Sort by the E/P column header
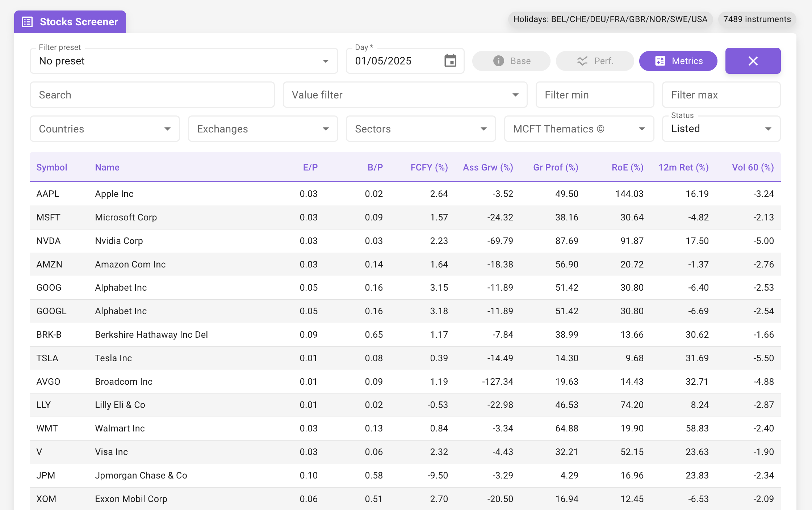The image size is (812, 510). click(x=310, y=167)
